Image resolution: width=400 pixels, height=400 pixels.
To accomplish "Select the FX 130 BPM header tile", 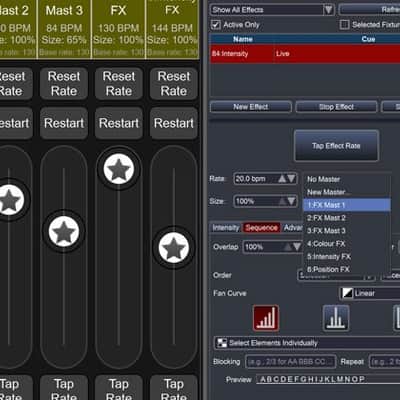I will point(119,29).
